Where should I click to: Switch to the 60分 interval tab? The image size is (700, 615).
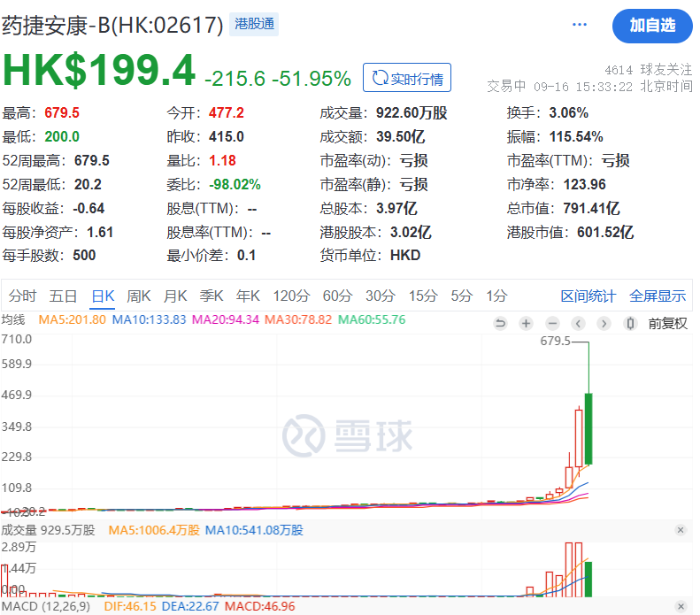coord(337,296)
